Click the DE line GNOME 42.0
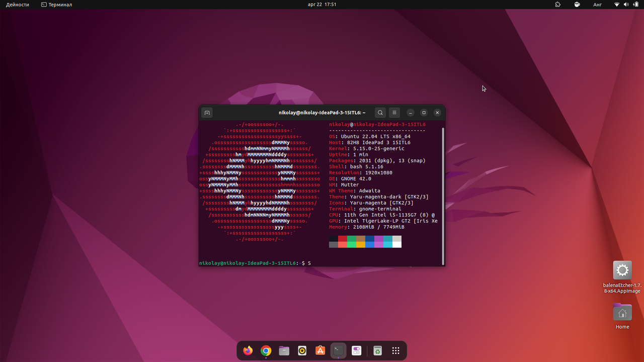 click(x=350, y=178)
